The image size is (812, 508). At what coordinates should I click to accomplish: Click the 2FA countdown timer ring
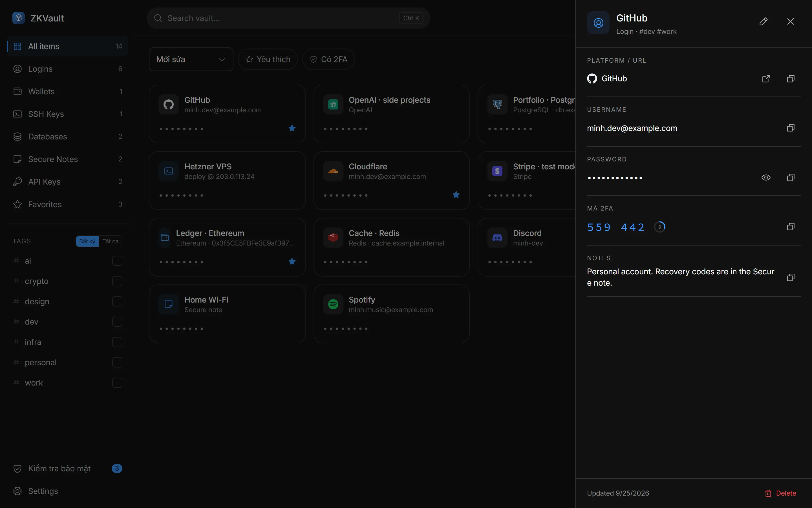660,227
